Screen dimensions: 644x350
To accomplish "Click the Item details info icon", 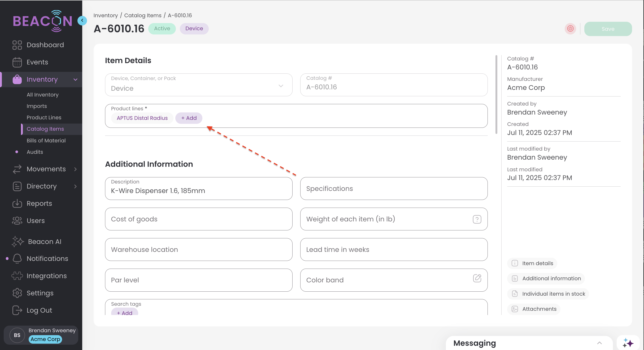I will 515,263.
